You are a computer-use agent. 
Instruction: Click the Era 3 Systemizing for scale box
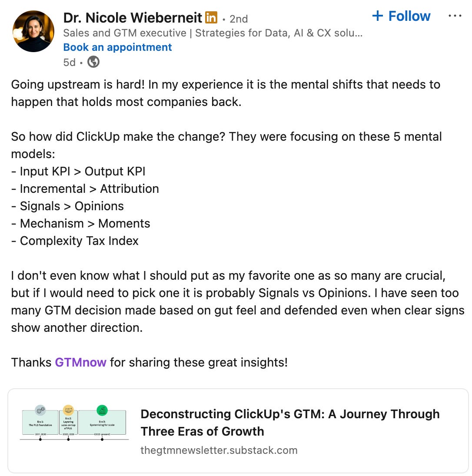coord(102,423)
